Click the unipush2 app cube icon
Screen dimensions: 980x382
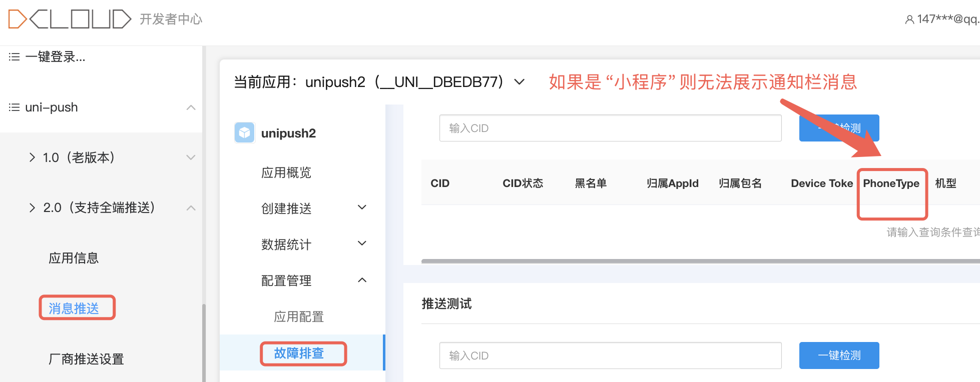coord(244,133)
